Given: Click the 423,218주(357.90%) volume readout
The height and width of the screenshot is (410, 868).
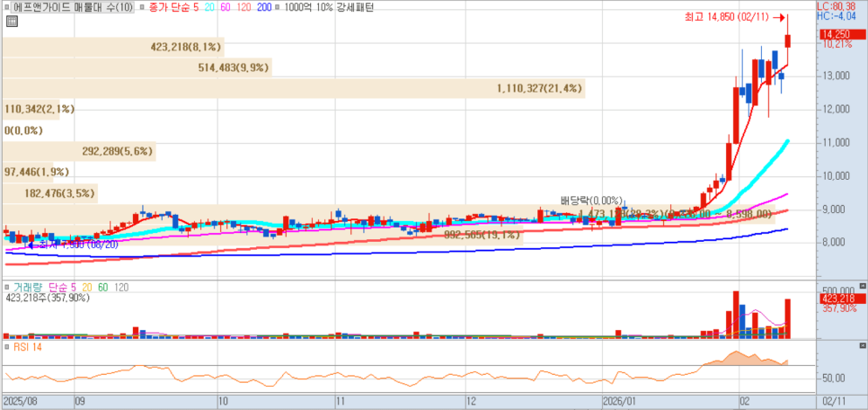Looking at the screenshot, I should point(47,298).
